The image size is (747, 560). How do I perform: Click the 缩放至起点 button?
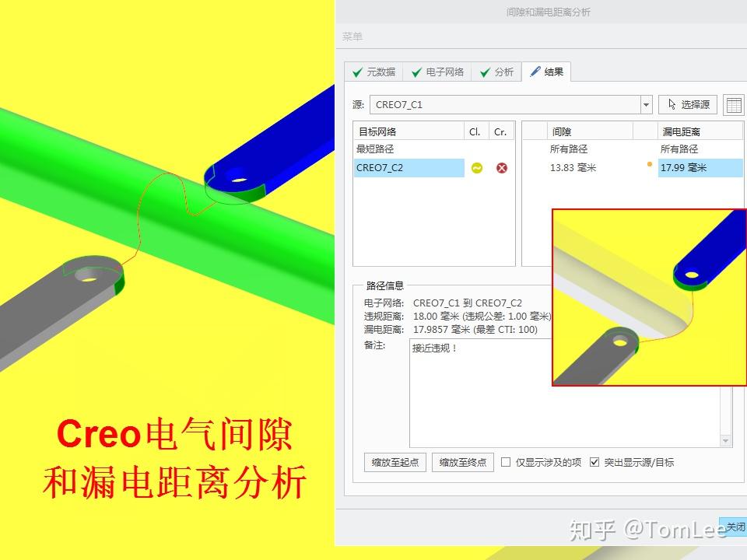(395, 461)
